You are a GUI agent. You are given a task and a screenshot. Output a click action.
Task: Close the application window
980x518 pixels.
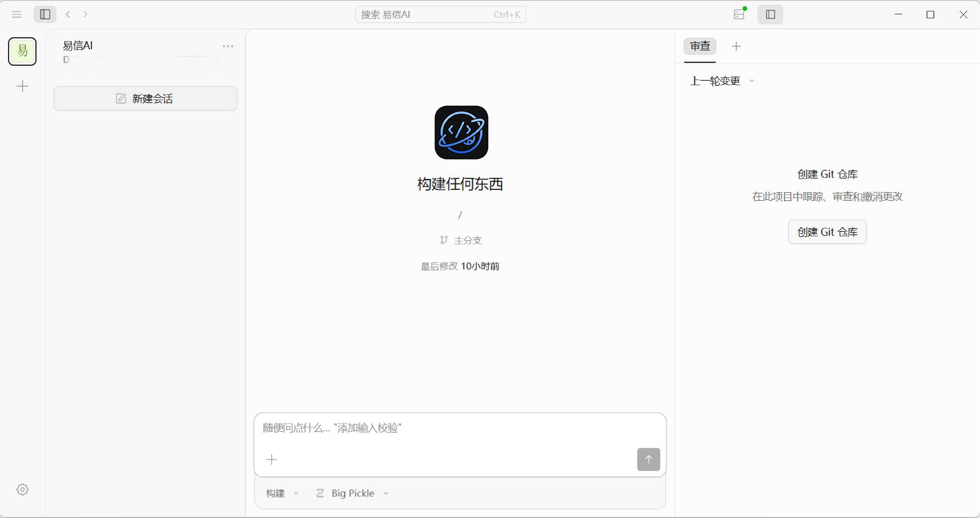(x=963, y=14)
